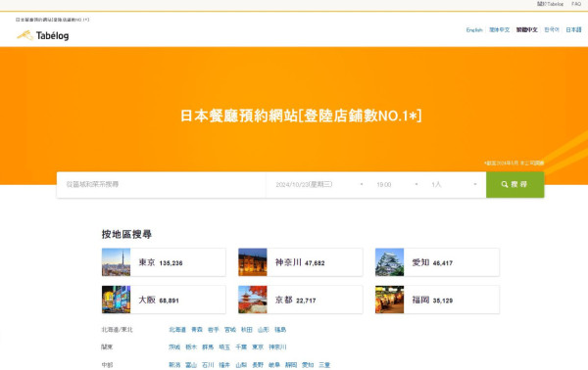
Task: Open the reservation date dropdown 2024/10/23
Action: coord(319,185)
